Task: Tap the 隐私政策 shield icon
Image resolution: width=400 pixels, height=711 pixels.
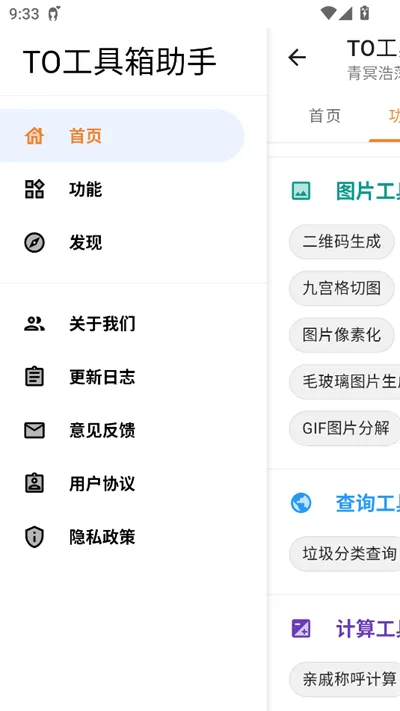Action: point(34,537)
